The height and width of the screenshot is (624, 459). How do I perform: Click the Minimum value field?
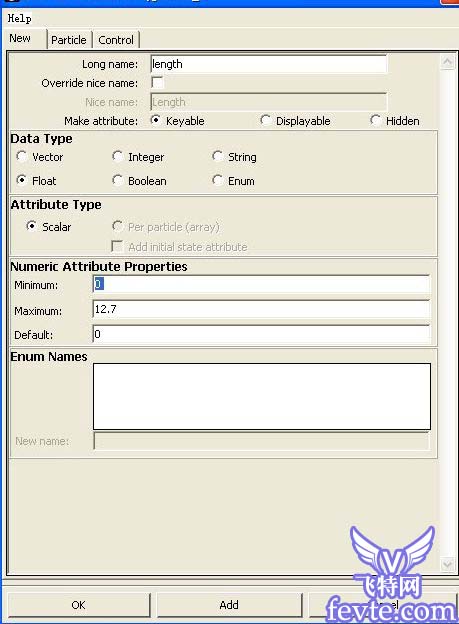tap(261, 284)
